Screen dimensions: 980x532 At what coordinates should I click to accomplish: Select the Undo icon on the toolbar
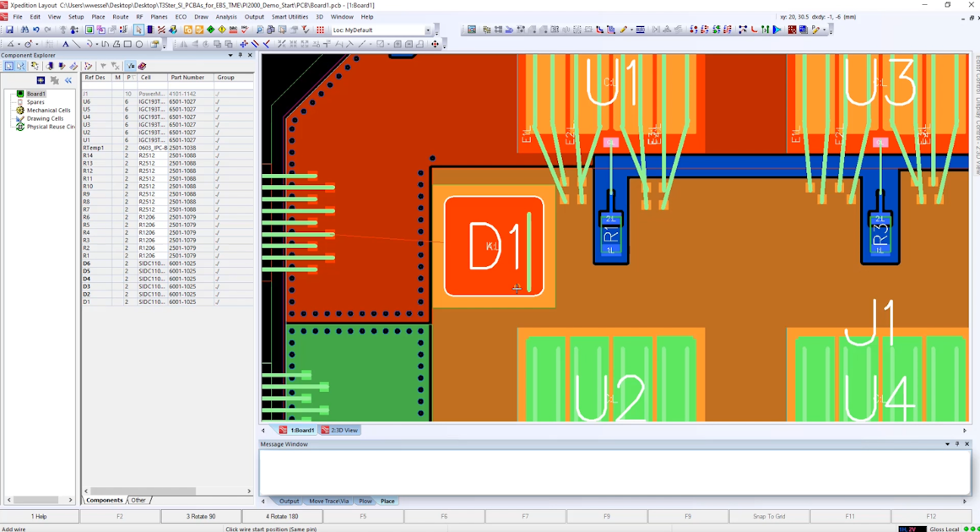click(35, 30)
